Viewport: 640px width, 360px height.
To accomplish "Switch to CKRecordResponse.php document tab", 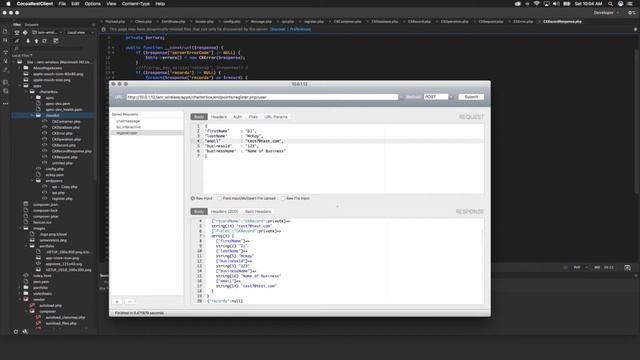I will click(x=562, y=21).
